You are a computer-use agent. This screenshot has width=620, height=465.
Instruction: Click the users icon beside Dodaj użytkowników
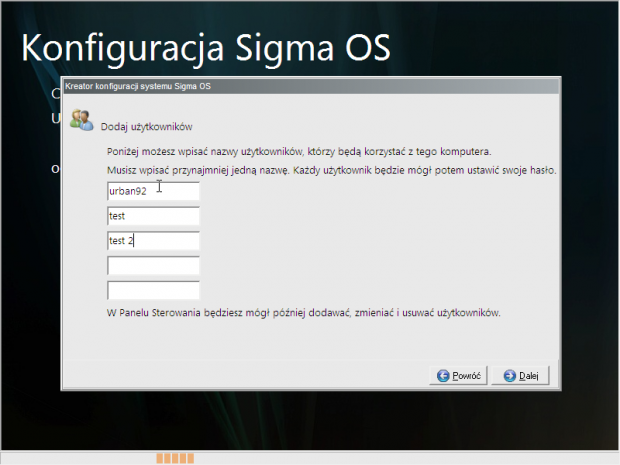[81, 120]
